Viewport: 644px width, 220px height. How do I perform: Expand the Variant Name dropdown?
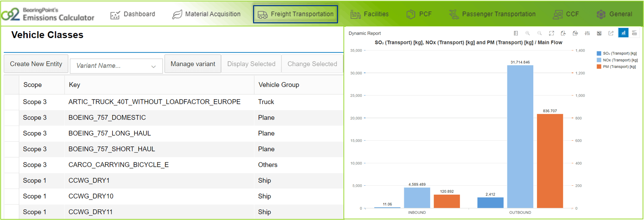pyautogui.click(x=153, y=66)
